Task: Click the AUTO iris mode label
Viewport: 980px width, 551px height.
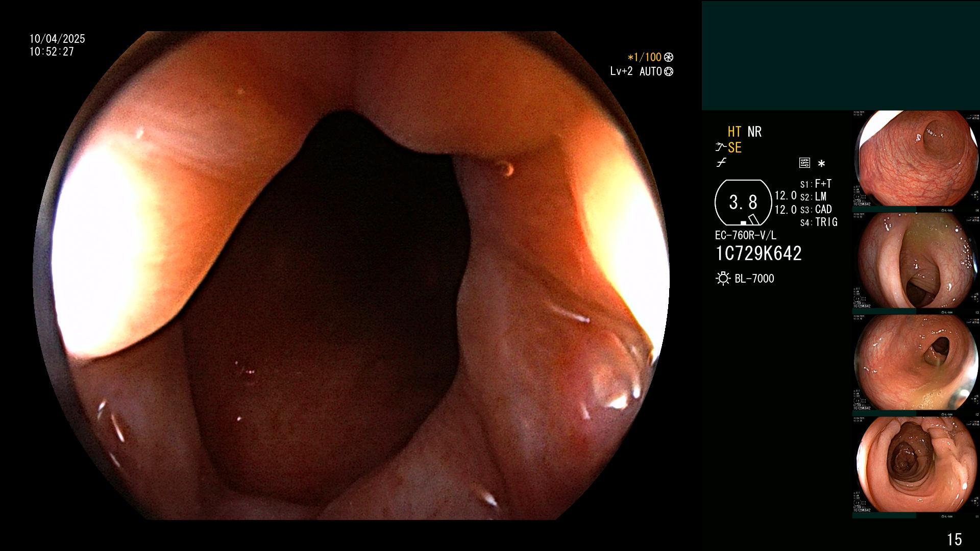Action: [651, 71]
